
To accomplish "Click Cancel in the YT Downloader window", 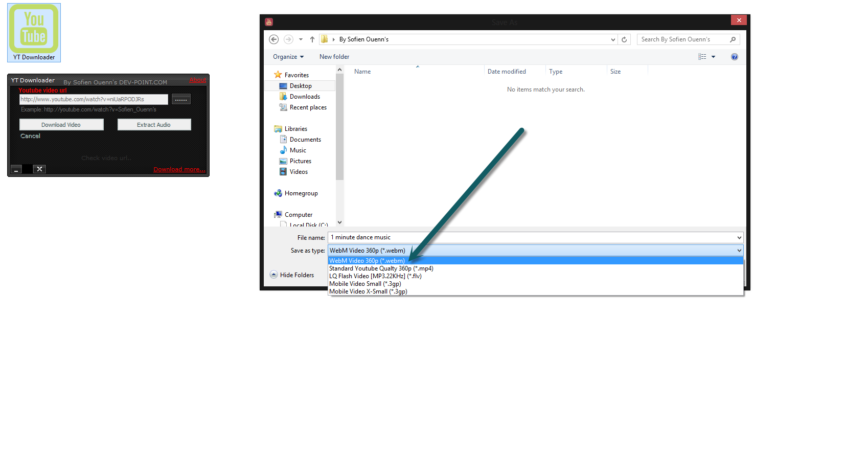I will [x=30, y=136].
